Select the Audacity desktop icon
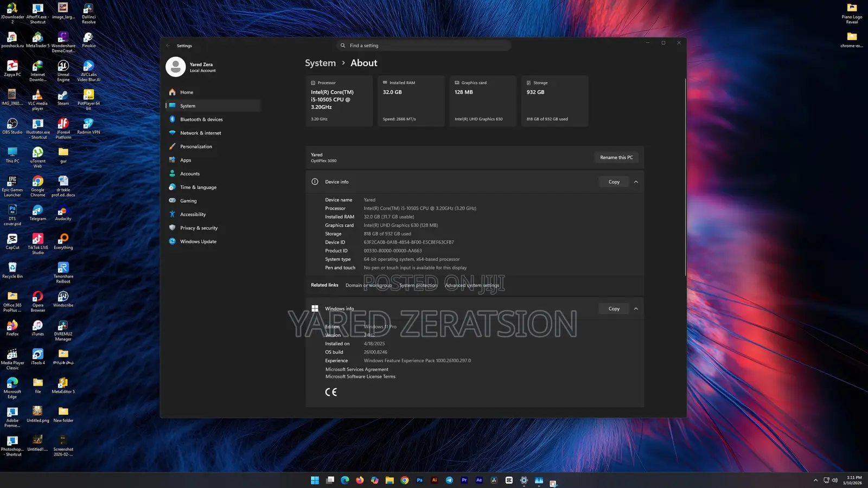Image resolution: width=868 pixels, height=488 pixels. click(x=63, y=214)
